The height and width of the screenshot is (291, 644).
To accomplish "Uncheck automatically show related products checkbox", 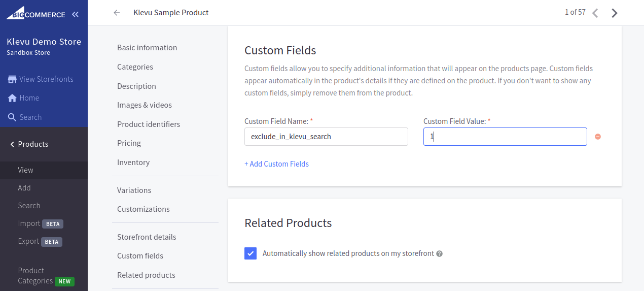I will point(251,253).
